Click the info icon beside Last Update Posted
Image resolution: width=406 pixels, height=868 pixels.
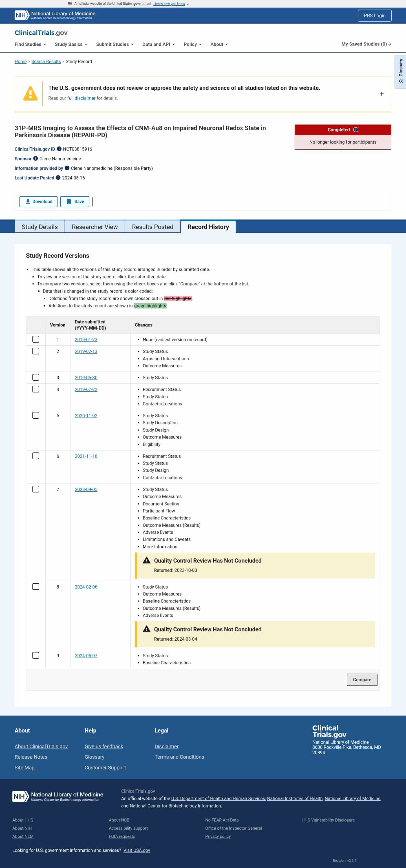tap(58, 177)
